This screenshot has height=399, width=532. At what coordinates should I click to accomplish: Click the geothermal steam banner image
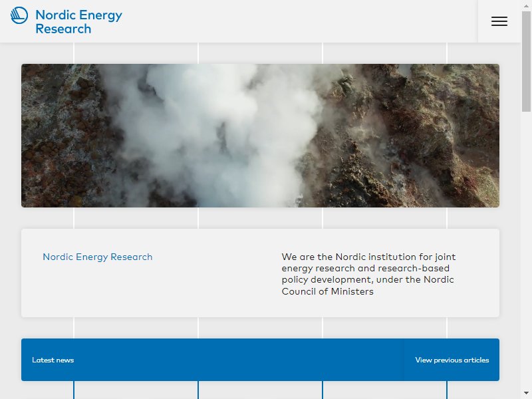pyautogui.click(x=260, y=136)
